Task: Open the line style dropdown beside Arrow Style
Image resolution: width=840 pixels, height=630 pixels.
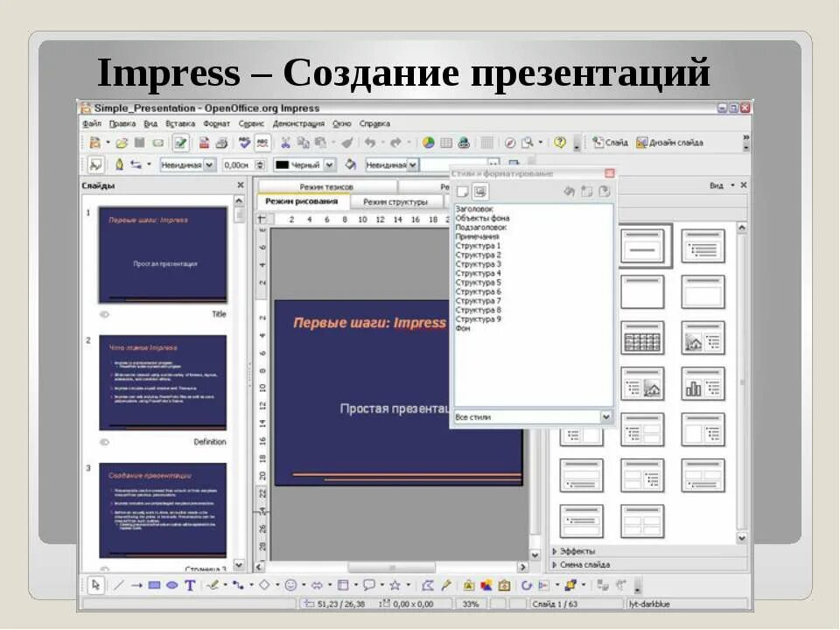Action: click(x=209, y=165)
